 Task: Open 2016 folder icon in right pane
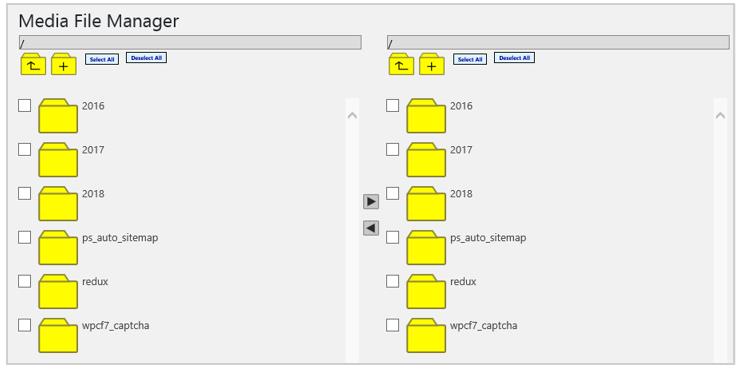[x=426, y=116]
